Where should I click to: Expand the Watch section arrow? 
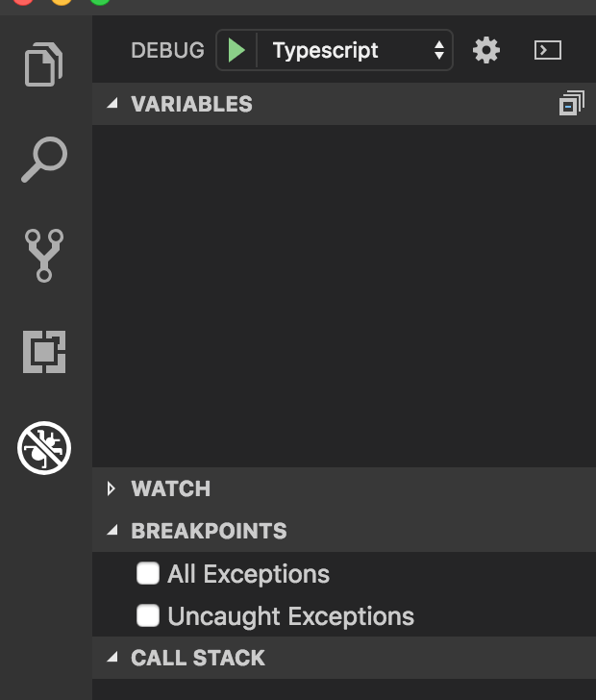(113, 488)
